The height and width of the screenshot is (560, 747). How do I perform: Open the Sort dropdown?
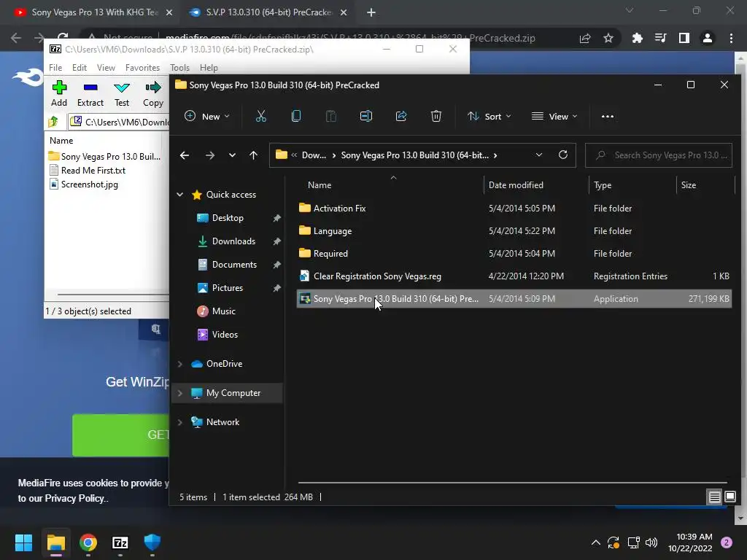(x=489, y=116)
